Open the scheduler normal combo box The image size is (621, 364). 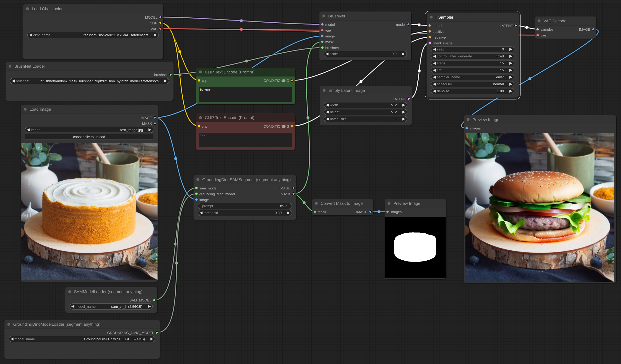pyautogui.click(x=472, y=84)
